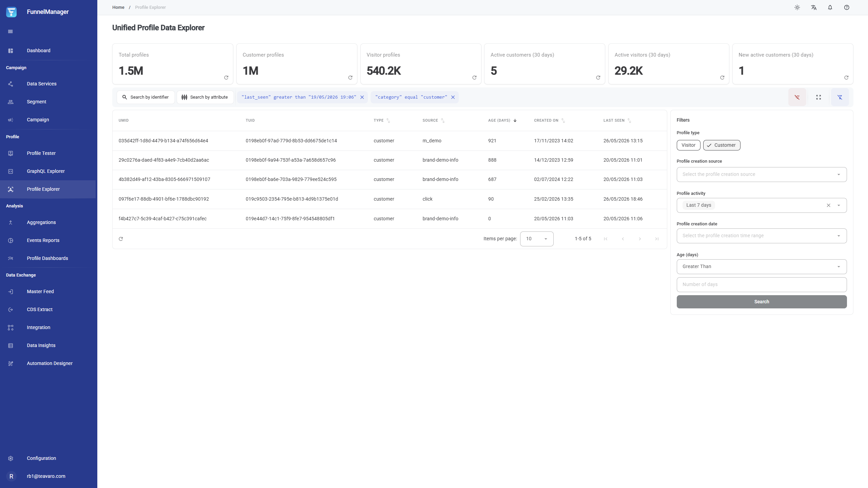Go to the previous page of results
This screenshot has height=488, width=868.
623,239
